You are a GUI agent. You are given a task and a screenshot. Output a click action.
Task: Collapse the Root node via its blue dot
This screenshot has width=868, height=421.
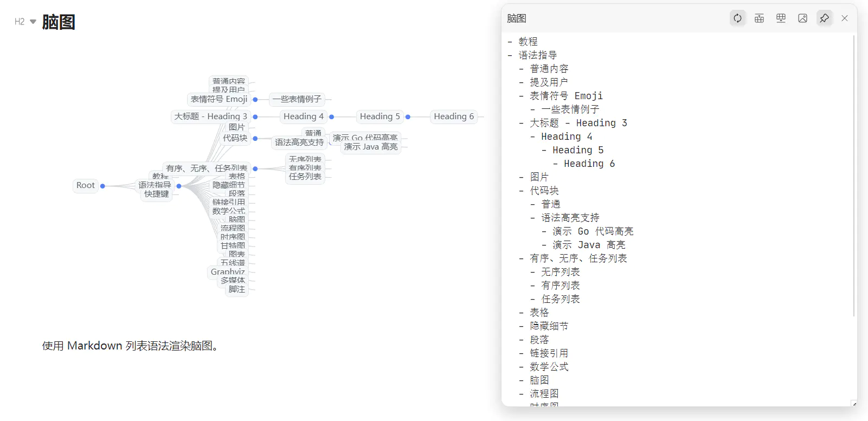102,186
